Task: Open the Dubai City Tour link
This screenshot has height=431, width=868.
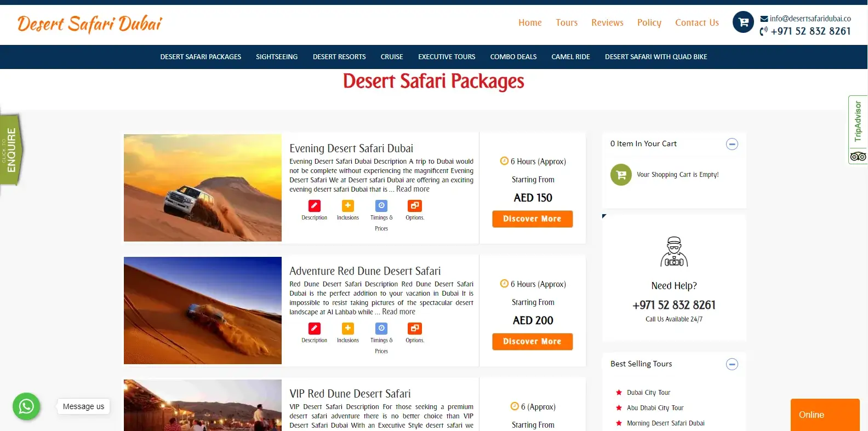Action: [648, 393]
